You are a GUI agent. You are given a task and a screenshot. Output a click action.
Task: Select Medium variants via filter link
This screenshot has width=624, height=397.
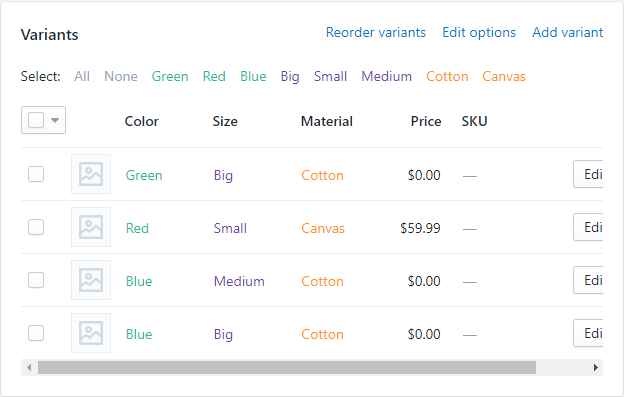[386, 76]
